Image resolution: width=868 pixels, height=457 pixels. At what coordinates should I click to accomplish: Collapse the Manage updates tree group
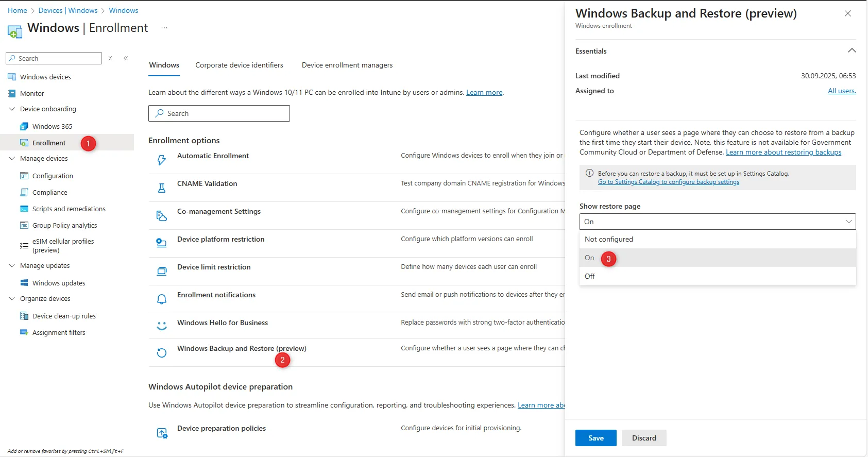pyautogui.click(x=12, y=266)
